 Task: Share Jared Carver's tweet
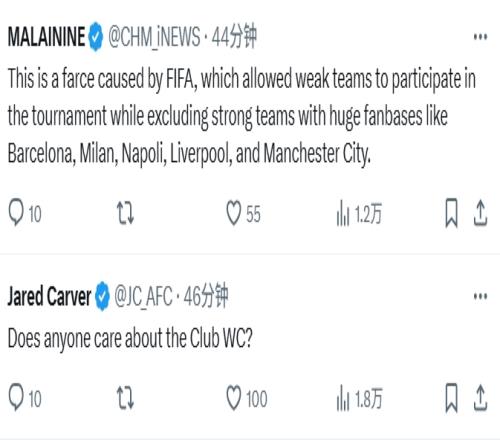pyautogui.click(x=480, y=397)
